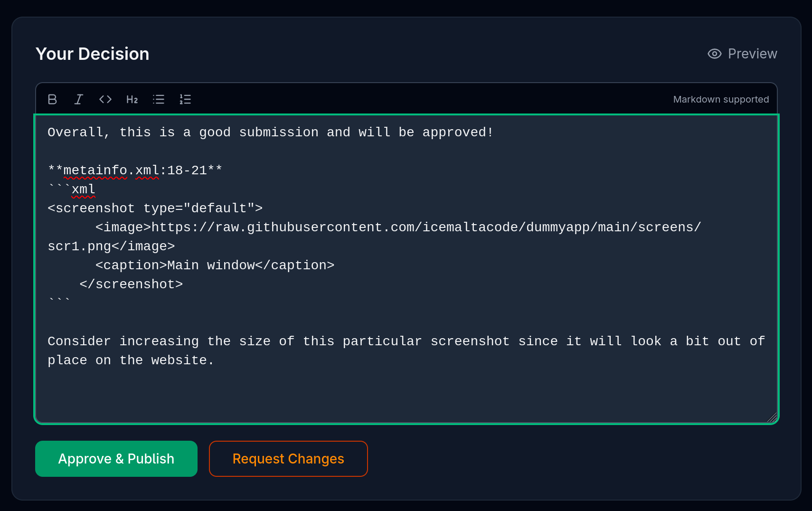Click the Your Decision heading
The width and height of the screenshot is (812, 511).
click(x=92, y=54)
